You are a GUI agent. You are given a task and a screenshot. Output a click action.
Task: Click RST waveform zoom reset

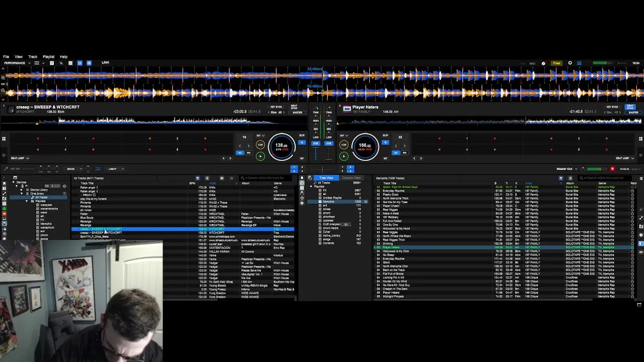(x=4, y=84)
